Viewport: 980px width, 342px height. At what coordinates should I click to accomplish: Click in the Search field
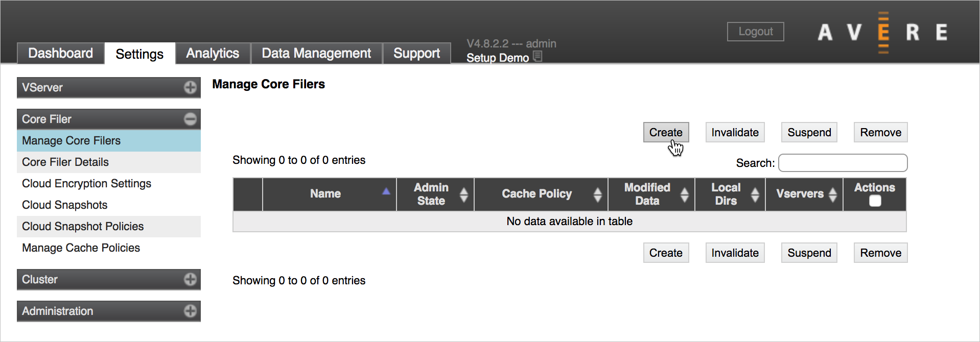click(x=843, y=163)
